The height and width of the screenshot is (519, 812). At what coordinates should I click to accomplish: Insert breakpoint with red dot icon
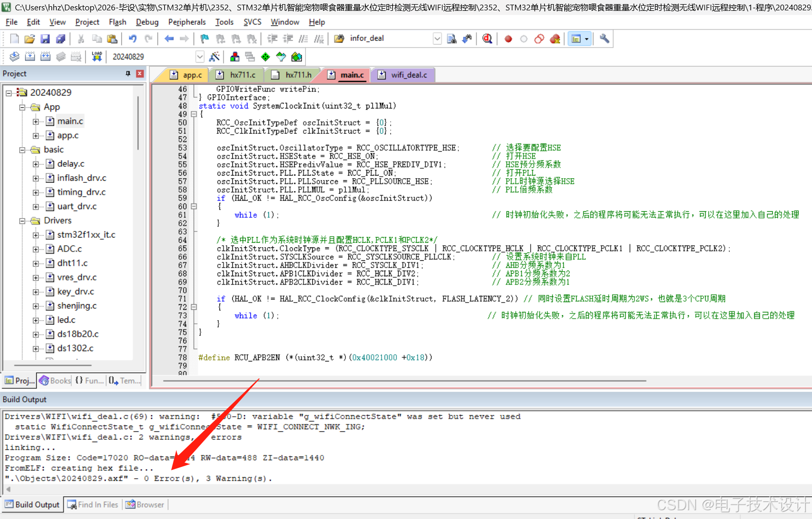(x=508, y=39)
